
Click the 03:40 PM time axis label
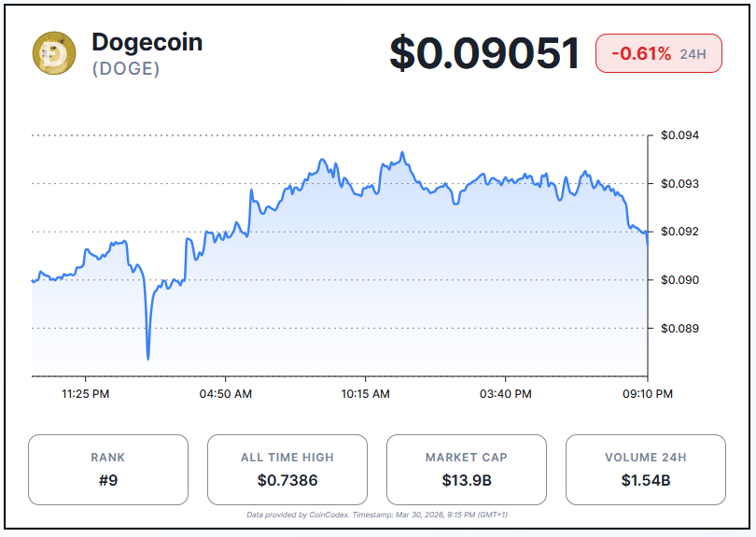coord(505,394)
